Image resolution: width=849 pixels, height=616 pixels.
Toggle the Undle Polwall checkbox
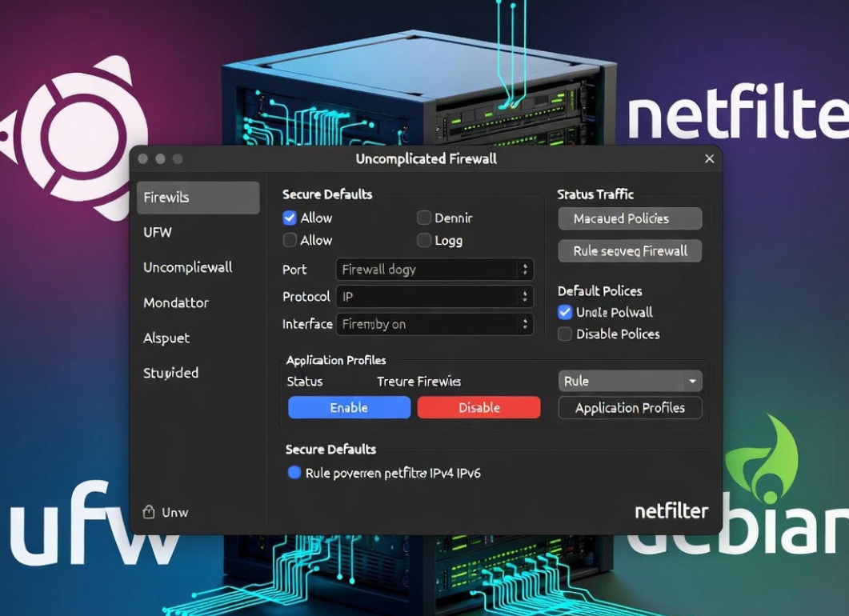[565, 312]
